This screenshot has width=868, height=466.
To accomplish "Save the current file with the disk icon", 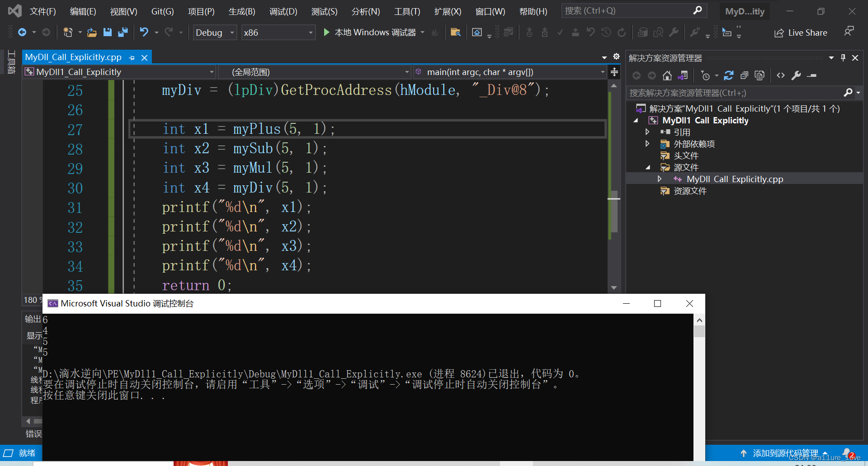I will coord(107,32).
